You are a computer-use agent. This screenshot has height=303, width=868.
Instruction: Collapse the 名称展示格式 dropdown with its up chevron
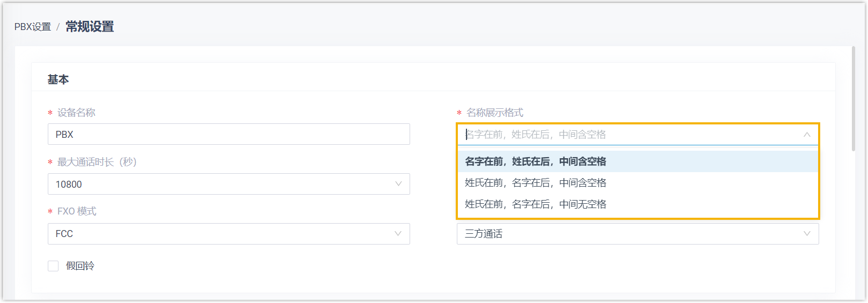point(807,135)
